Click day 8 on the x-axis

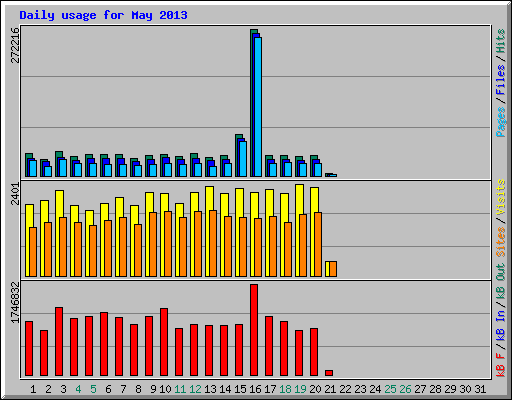pyautogui.click(x=138, y=389)
